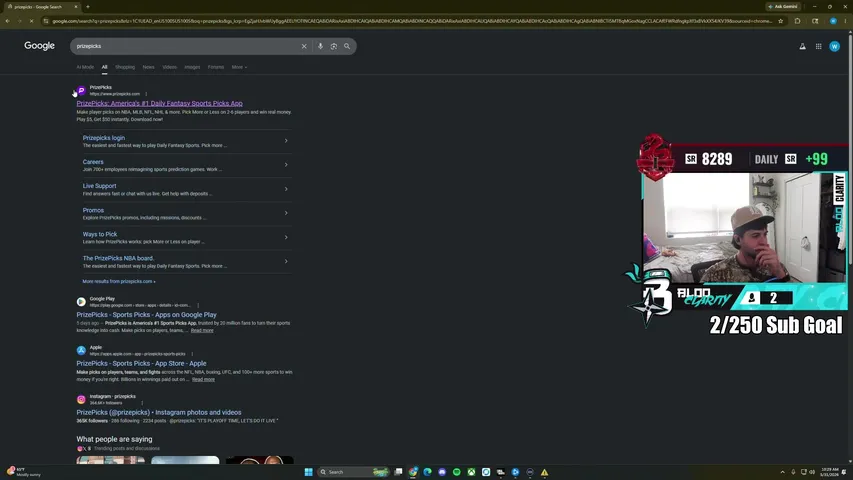
Task: Open Microsoft Edge from the taskbar
Action: click(428, 472)
